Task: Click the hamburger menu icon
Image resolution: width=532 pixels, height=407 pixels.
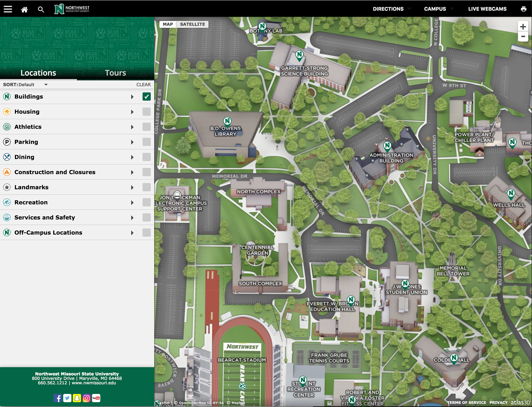Action: coord(8,9)
